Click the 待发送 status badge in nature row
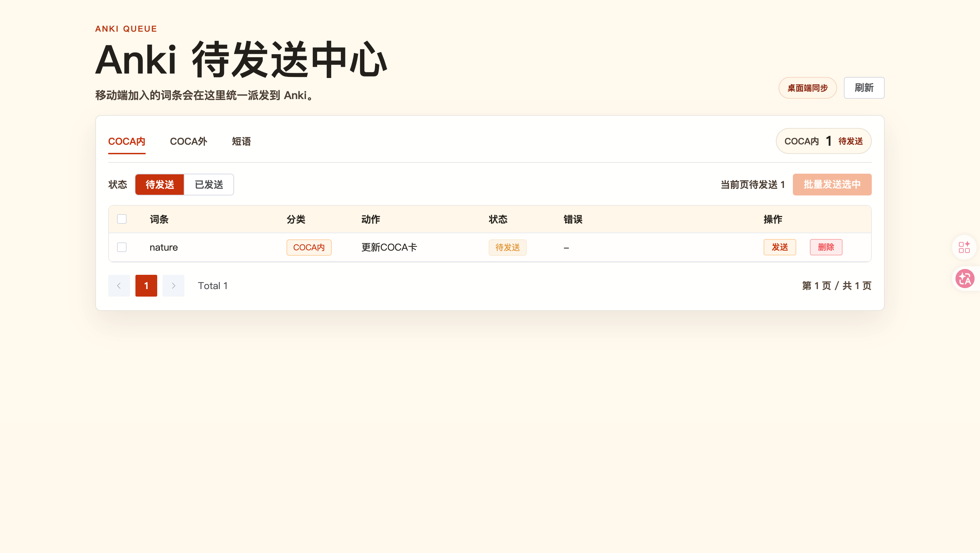980x553 pixels. tap(507, 247)
